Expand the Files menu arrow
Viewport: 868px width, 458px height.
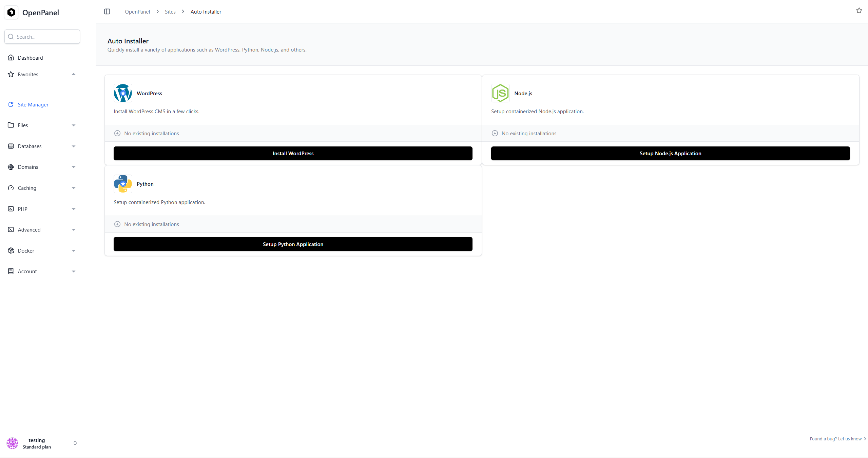tap(74, 125)
